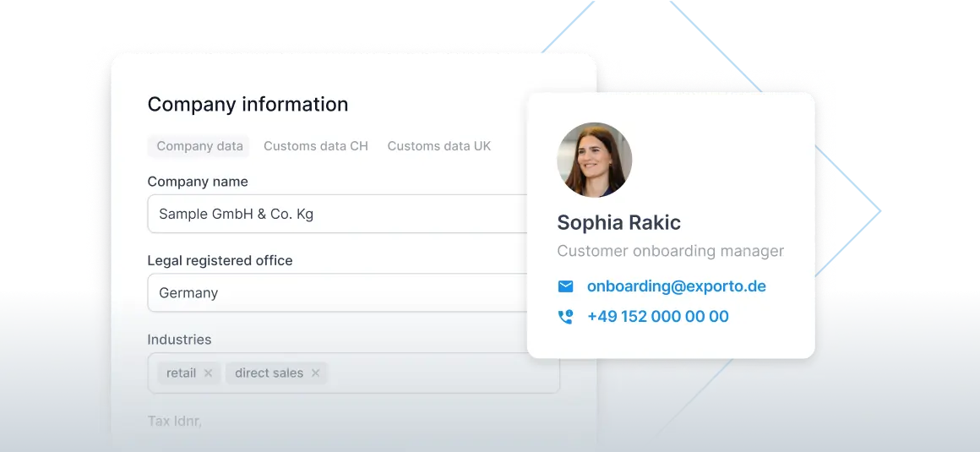Remove the direct sales industry tag
Screen dimensions: 980x452
315,373
